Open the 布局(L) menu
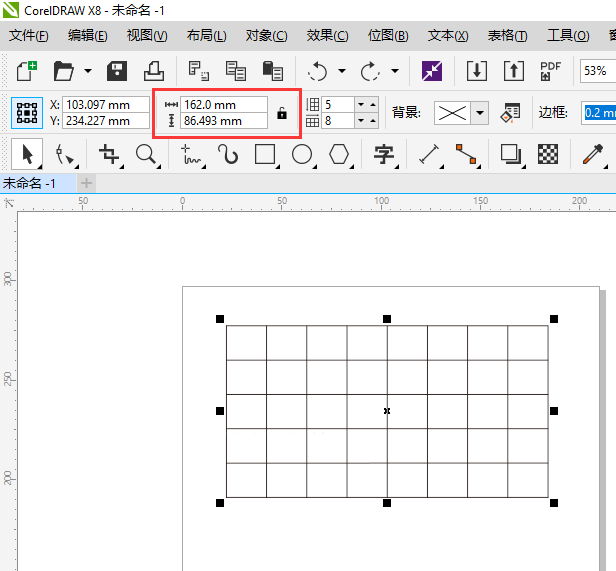 tap(207, 36)
